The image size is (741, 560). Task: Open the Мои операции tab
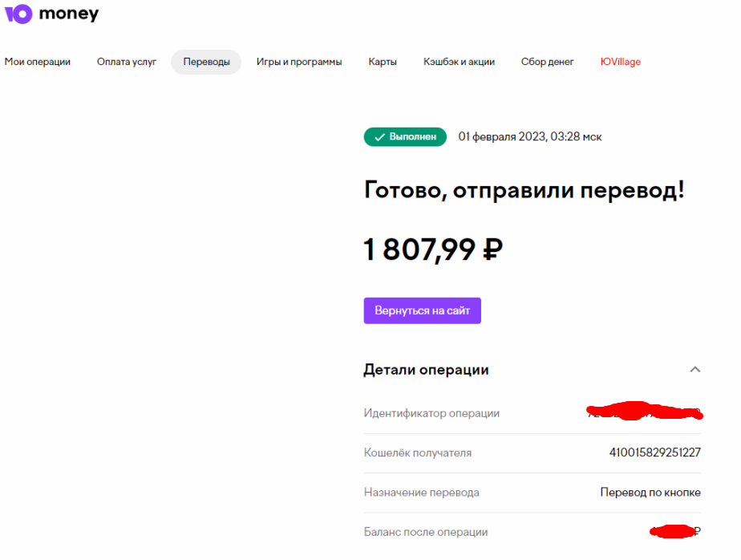38,62
